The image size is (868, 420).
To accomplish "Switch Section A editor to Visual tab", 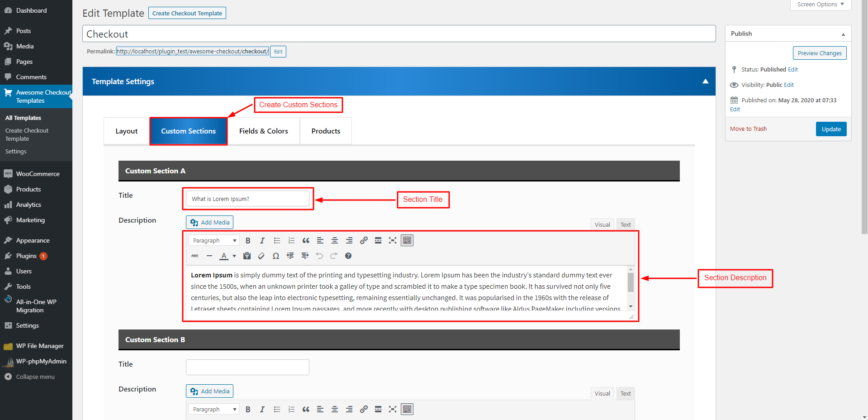I will 602,224.
